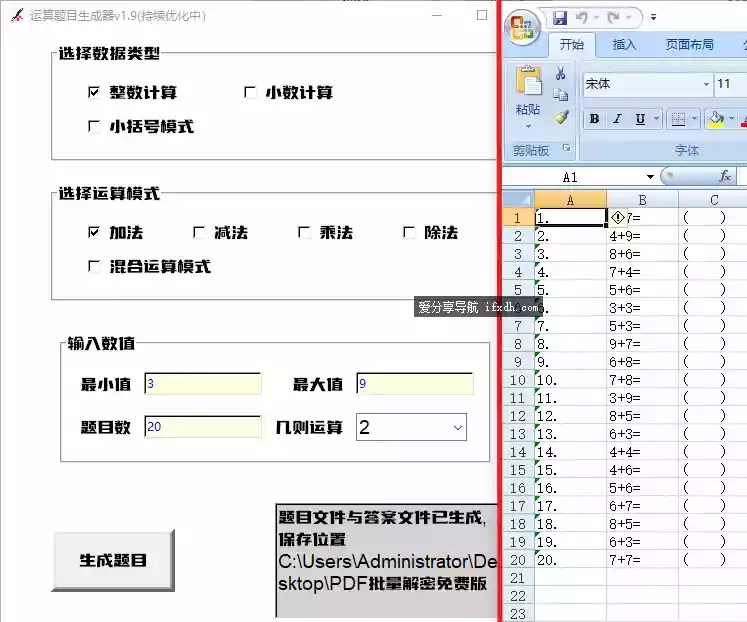This screenshot has width=747, height=622.
Task: Click the 生成题目 button
Action: tap(113, 561)
